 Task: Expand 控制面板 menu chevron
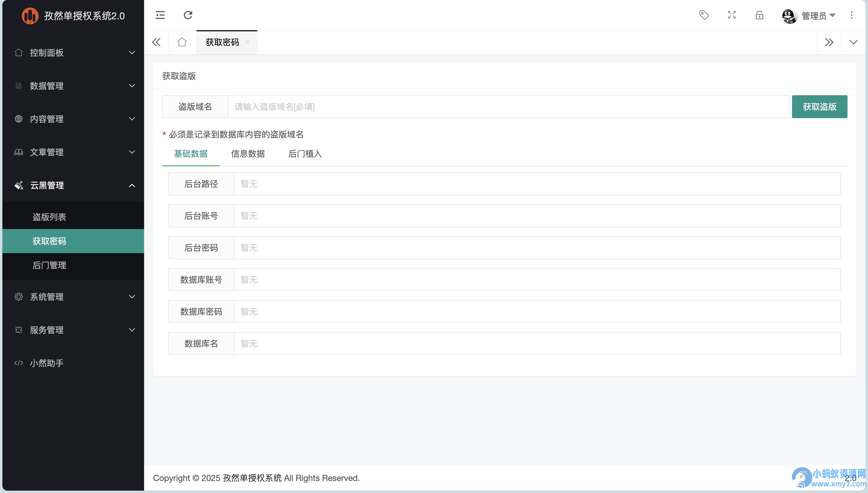click(132, 52)
